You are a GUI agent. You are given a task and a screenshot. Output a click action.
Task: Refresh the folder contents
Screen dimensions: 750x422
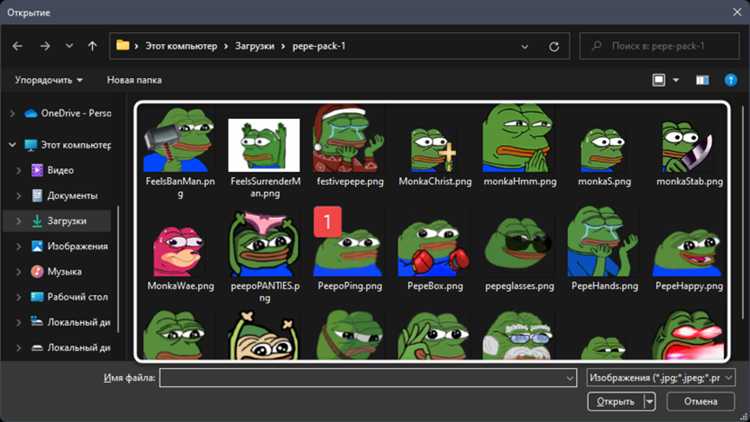(x=554, y=46)
